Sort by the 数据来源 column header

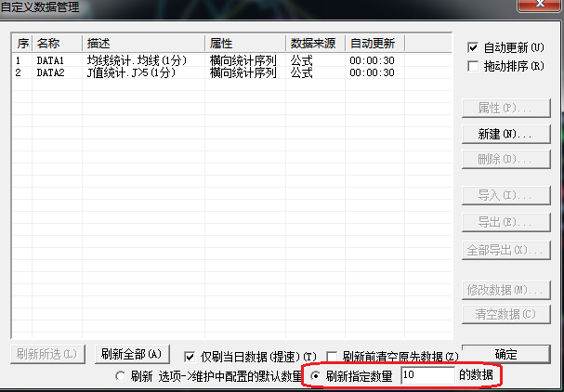pyautogui.click(x=316, y=44)
